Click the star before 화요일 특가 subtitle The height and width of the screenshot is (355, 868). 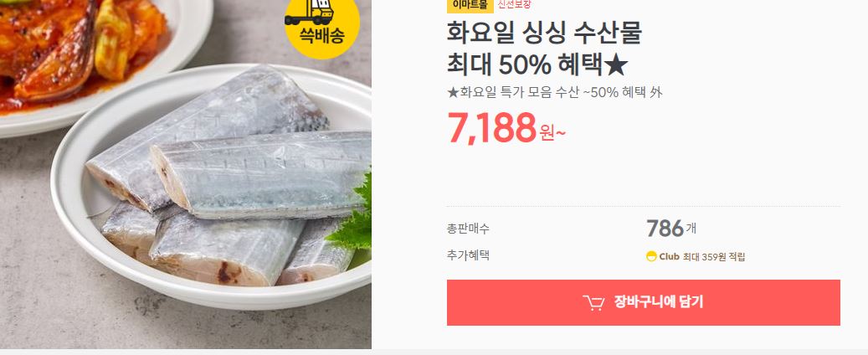tap(453, 92)
